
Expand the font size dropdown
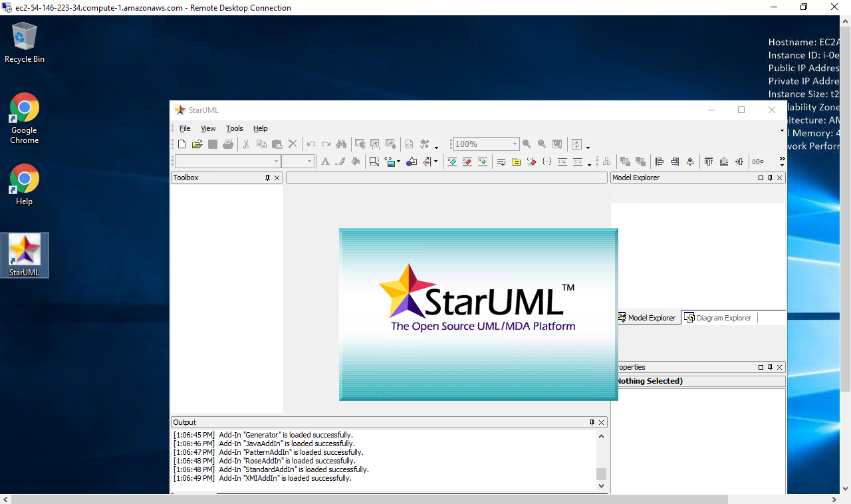309,162
